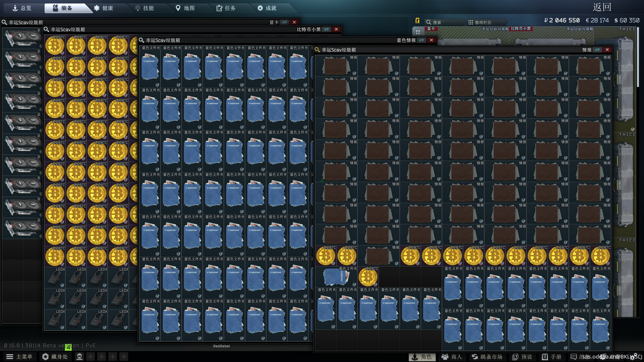Click the search icon in 显卡 window title
Viewport: 644px width, 362px height.
pos(4,22)
